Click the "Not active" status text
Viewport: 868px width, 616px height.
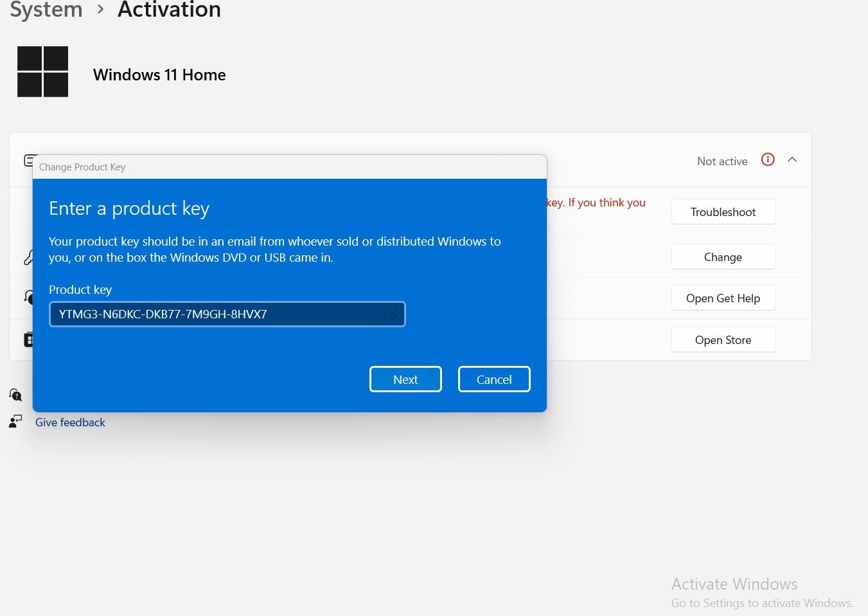722,161
